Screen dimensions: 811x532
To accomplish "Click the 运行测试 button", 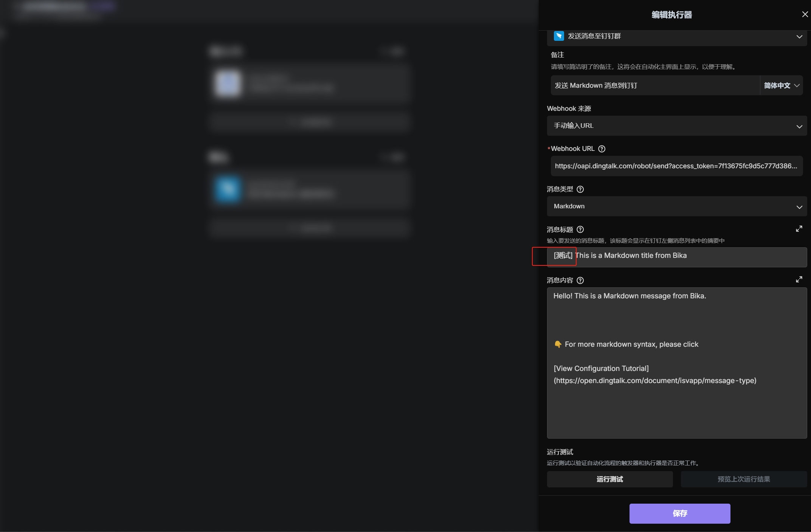I will click(x=610, y=479).
